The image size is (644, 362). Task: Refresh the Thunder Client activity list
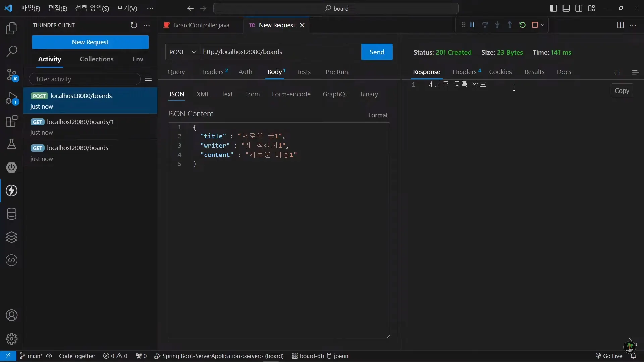point(134,25)
